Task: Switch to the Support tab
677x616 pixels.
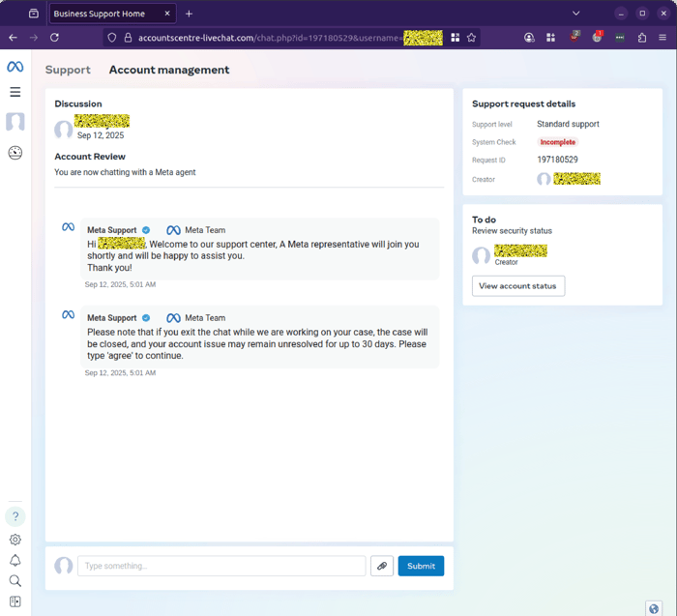Action: click(68, 70)
